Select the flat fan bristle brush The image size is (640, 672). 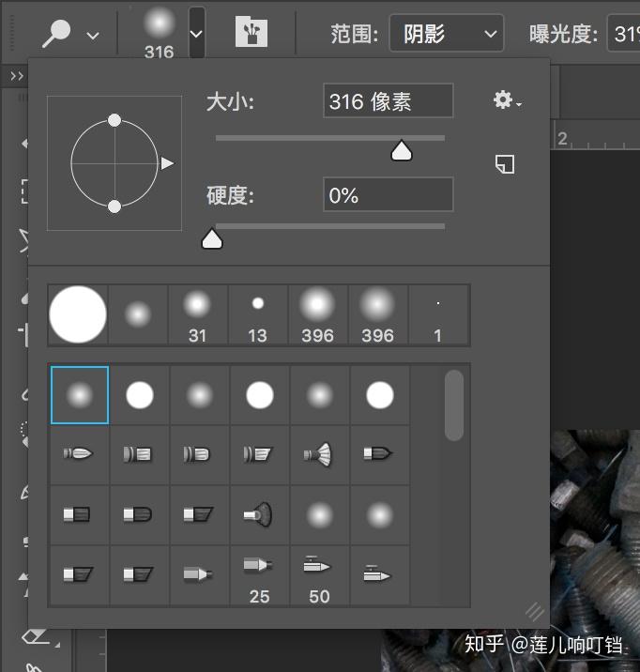(260, 514)
